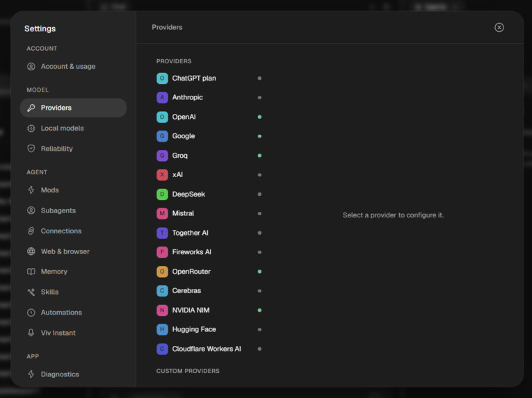The image size is (532, 398).
Task: Click the DeepSeek green avatar icon
Action: tap(162, 194)
